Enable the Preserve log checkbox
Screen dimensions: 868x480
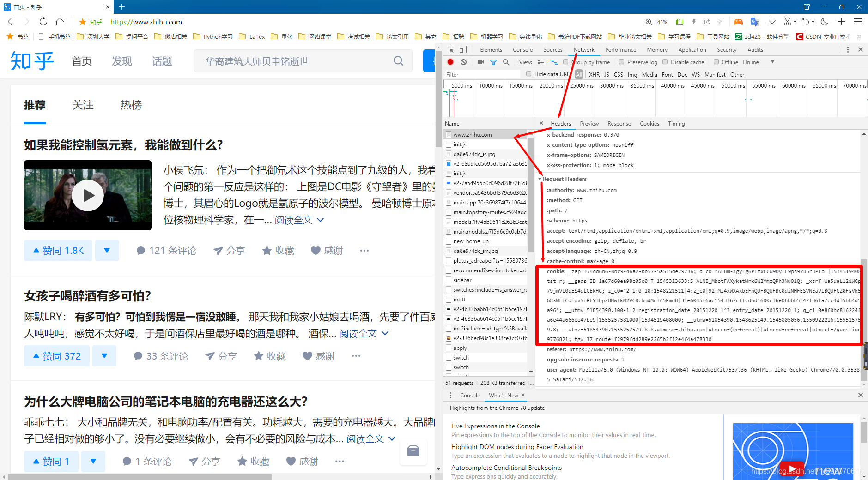(621, 62)
